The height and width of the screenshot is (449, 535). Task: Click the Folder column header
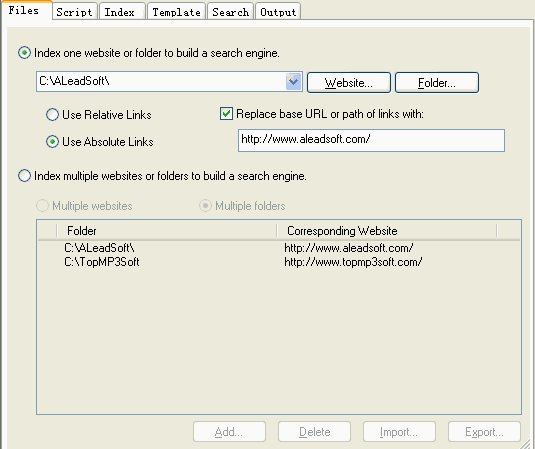coord(167,231)
